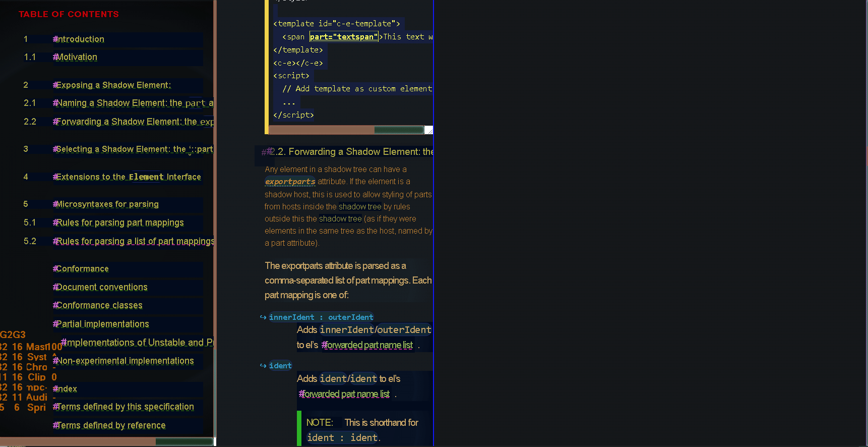This screenshot has width=868, height=447.
Task: Follow forwarded part name list link under ident
Action: tap(344, 394)
